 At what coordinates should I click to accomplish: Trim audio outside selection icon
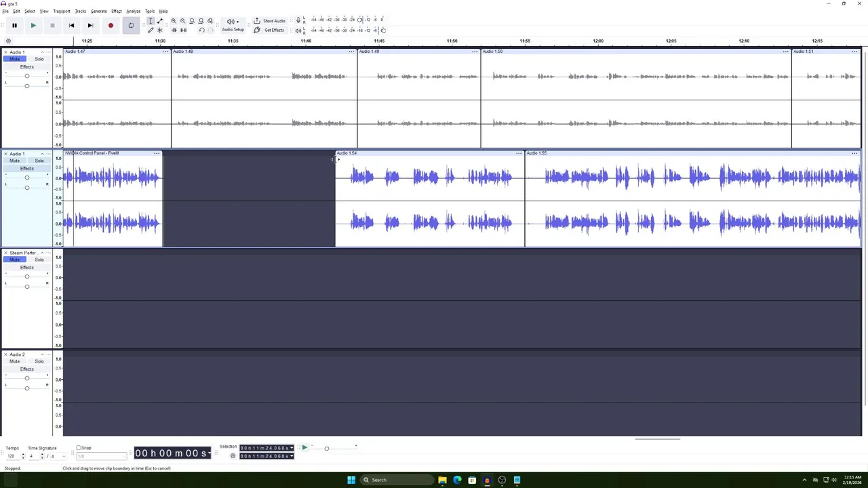[x=174, y=30]
